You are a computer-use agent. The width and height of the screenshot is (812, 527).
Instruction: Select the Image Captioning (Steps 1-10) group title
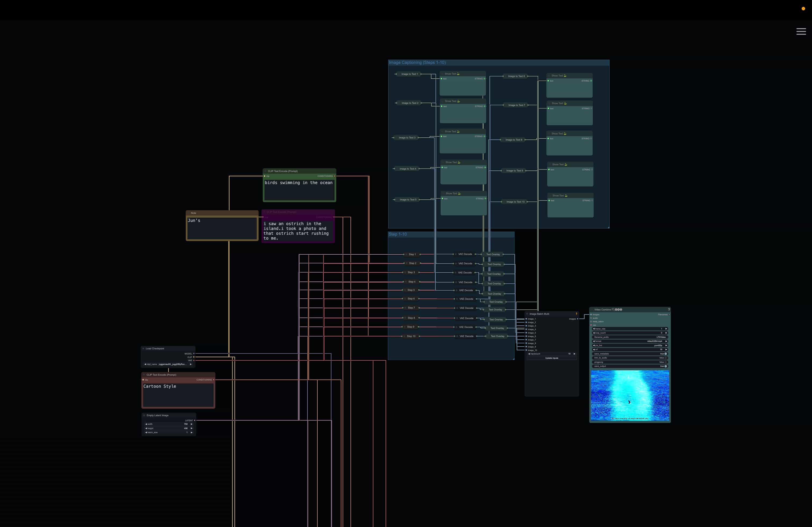[x=417, y=62]
